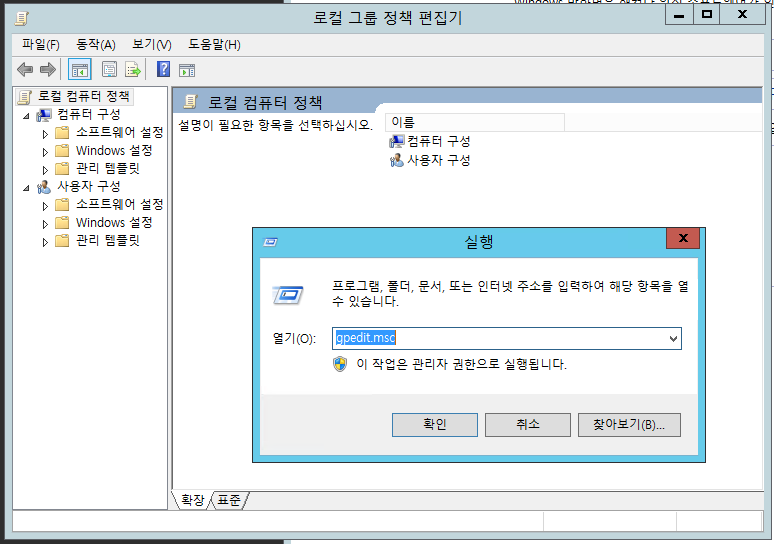Click the 로컬 그룹 정책 편집기 window title
Screen dimensions: 774x544
387,18
